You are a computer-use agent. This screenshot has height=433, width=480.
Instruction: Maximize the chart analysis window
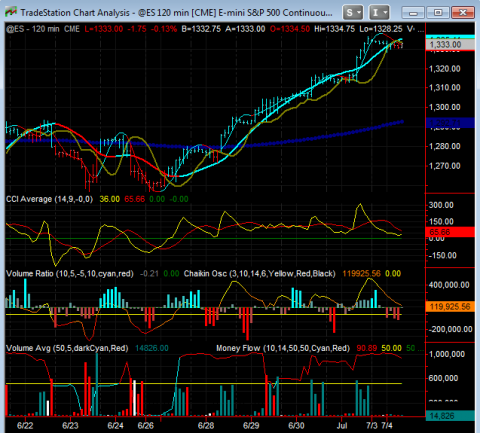coord(438,13)
